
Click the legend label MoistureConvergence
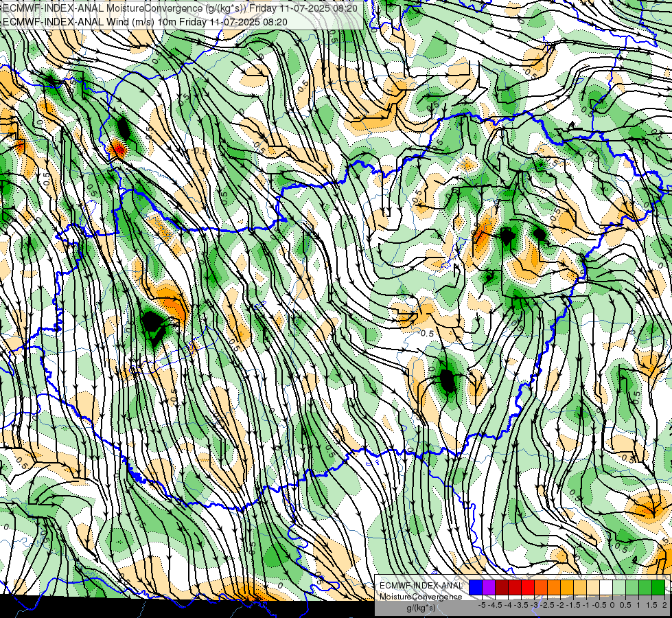coord(421,597)
